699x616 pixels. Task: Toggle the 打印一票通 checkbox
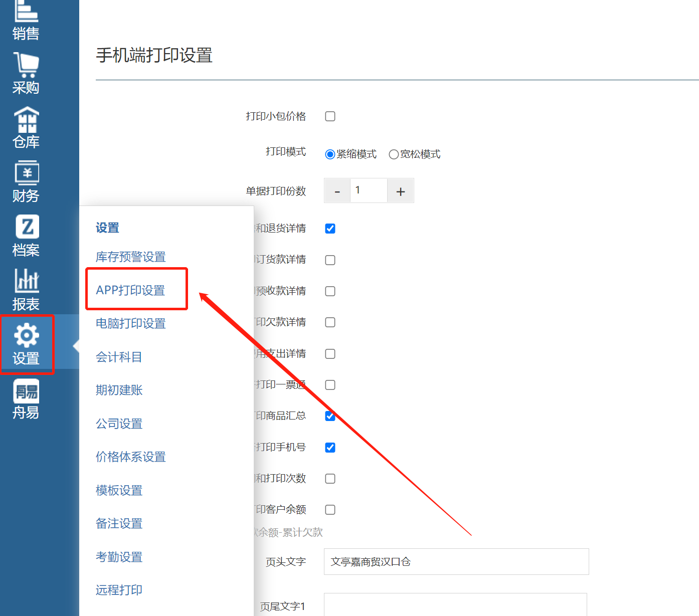click(330, 385)
